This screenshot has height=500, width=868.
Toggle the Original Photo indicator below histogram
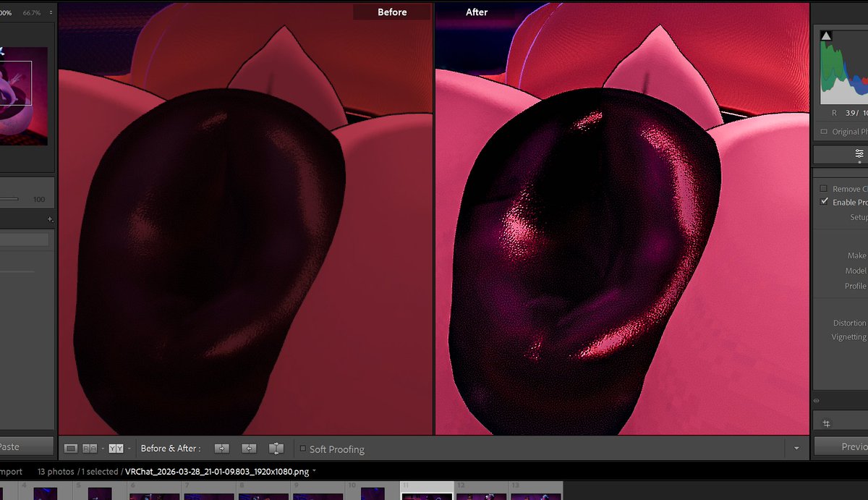[x=825, y=132]
